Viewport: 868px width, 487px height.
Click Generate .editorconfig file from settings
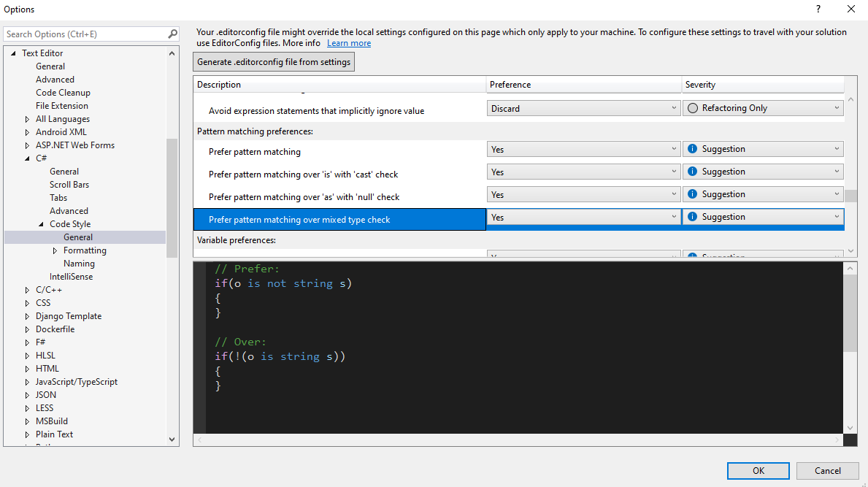[x=274, y=62]
